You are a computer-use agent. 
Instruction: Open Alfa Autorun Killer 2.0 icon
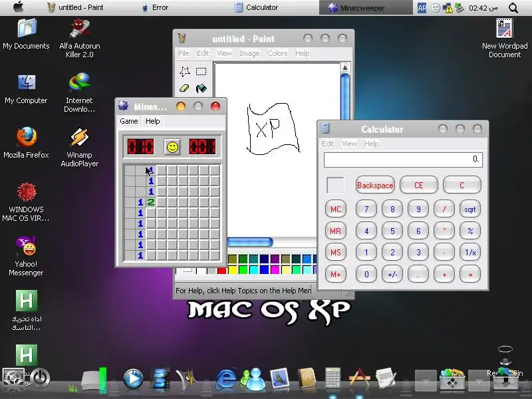click(79, 38)
